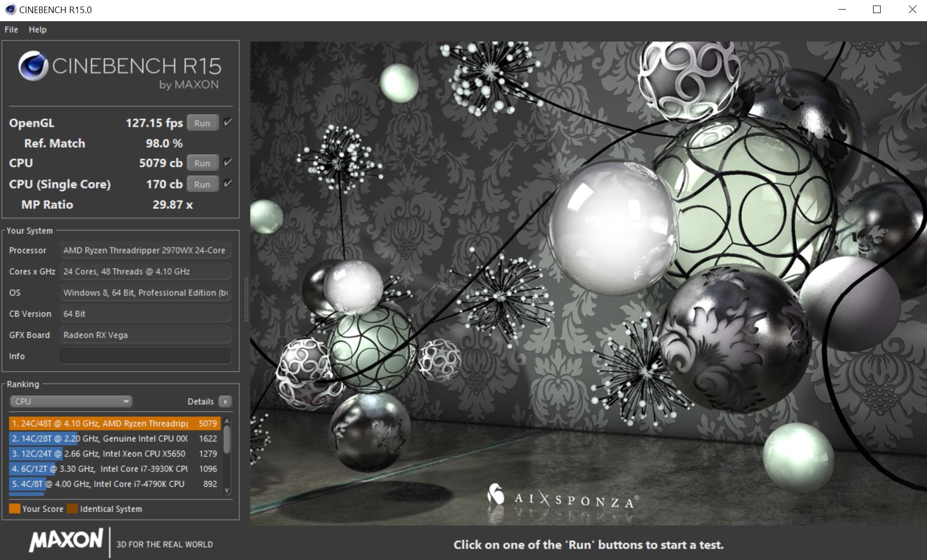Click the orange Your Score legend swatch
The image size is (927, 560).
15,508
